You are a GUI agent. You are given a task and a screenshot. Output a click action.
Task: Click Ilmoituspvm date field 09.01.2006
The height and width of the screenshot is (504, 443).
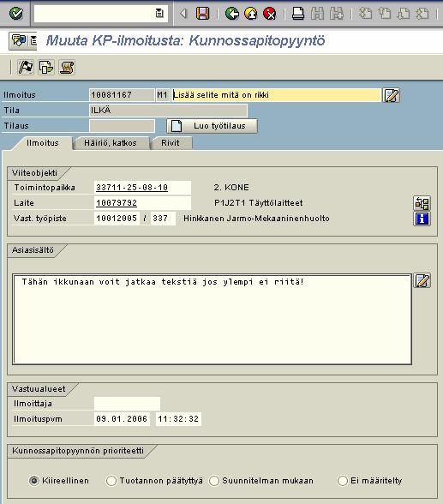tap(122, 419)
